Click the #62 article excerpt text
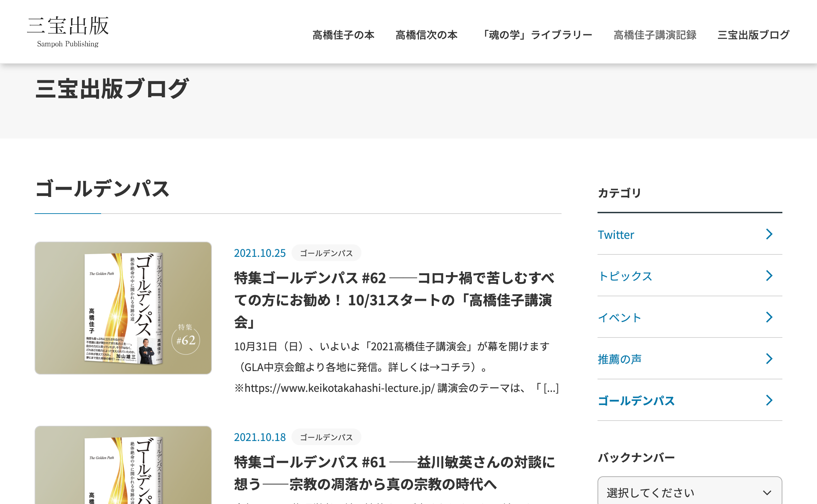The width and height of the screenshot is (817, 504). (x=397, y=367)
